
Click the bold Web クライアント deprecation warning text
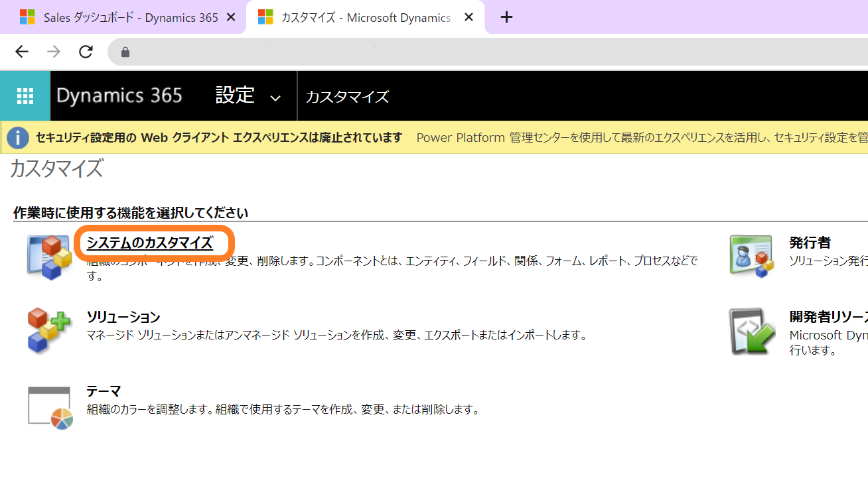tap(219, 138)
